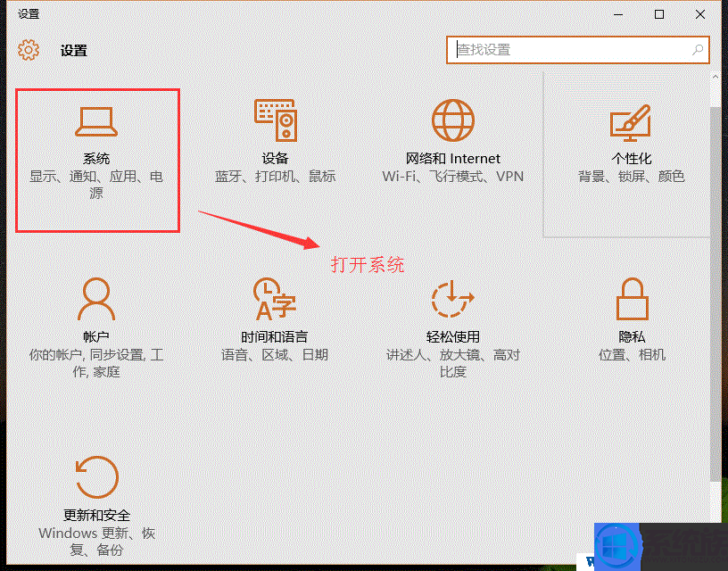
Task: Click the 更新和安全 title text
Action: point(96,515)
